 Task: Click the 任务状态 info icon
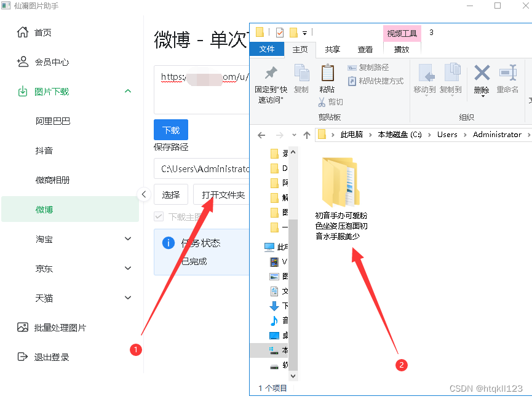[169, 243]
